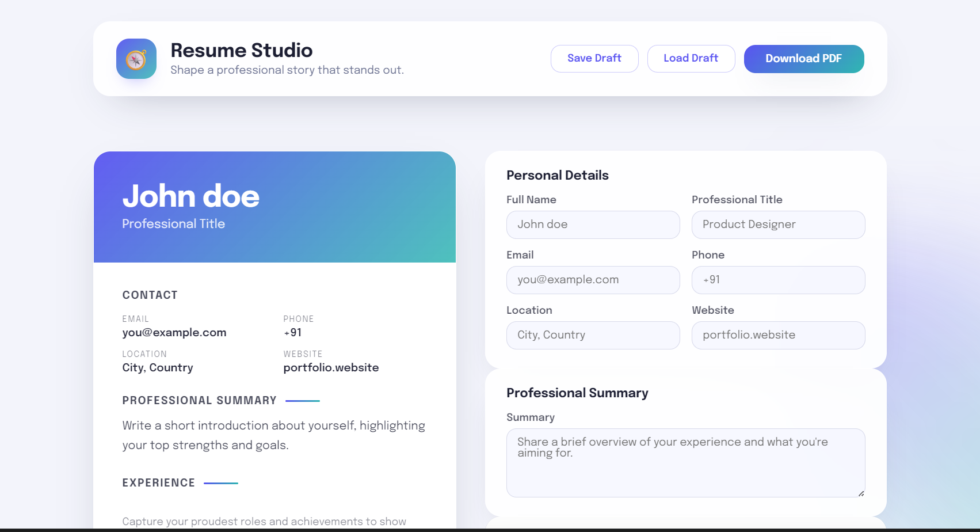Select the Professional Title input field
Screen dimensions: 980x532
pos(778,225)
